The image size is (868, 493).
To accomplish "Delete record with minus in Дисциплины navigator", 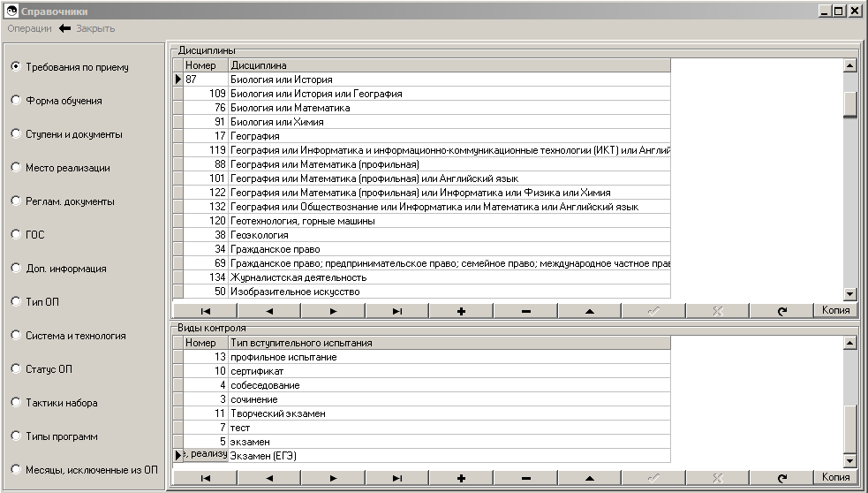I will pos(525,310).
